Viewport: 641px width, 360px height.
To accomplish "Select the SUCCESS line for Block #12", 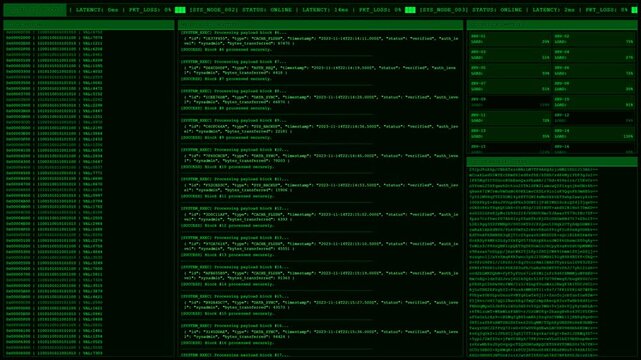I will point(227,226).
